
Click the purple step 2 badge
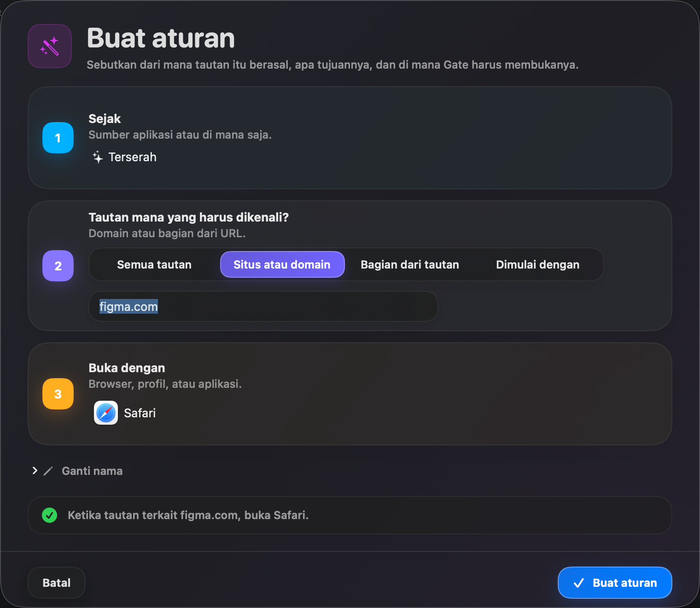[x=58, y=266]
